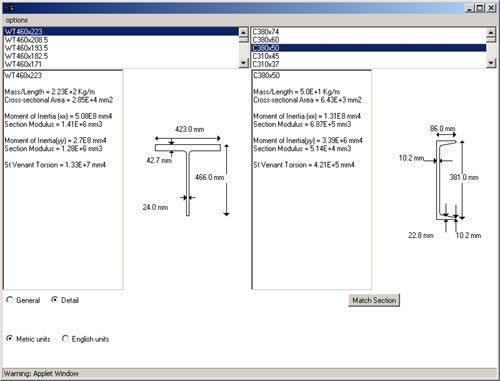Click the left list scroll-up arrow
The image size is (500, 381).
pyautogui.click(x=244, y=32)
